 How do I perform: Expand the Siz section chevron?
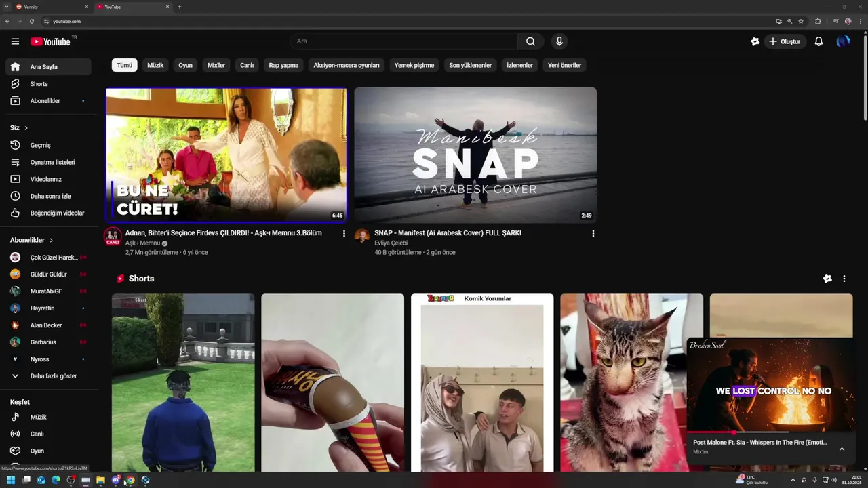point(26,128)
